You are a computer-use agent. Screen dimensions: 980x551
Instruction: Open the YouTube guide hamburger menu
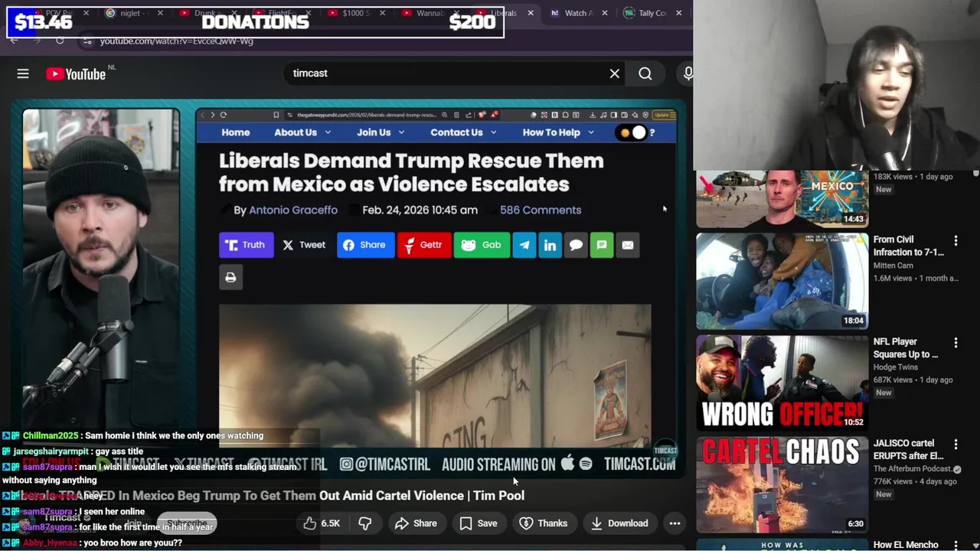coord(23,73)
